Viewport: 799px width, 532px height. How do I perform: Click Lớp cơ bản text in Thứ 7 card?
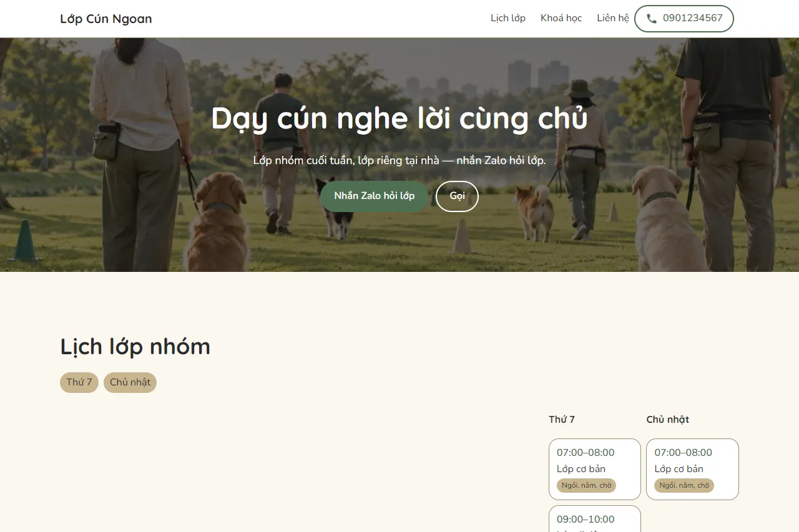click(x=581, y=469)
